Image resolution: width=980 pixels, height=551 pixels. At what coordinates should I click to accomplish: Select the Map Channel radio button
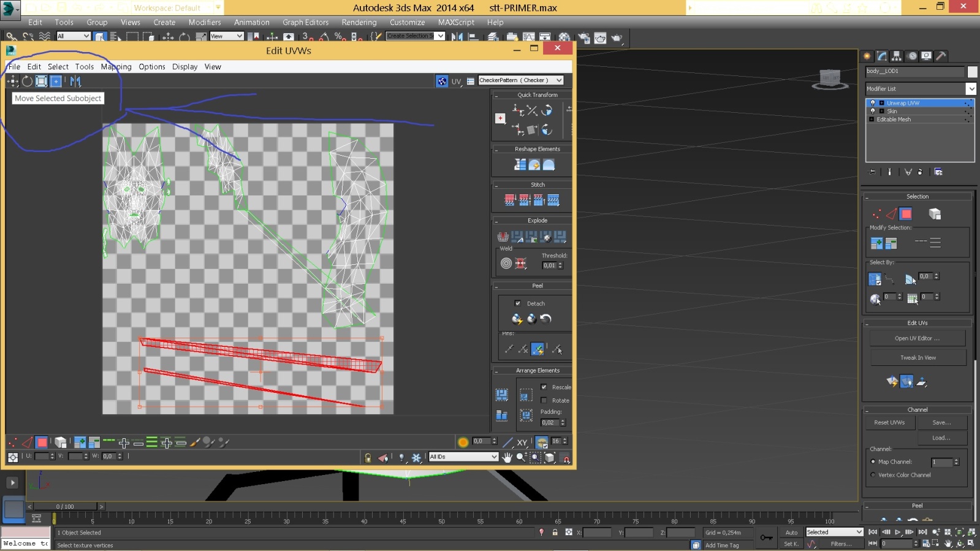pos(873,462)
